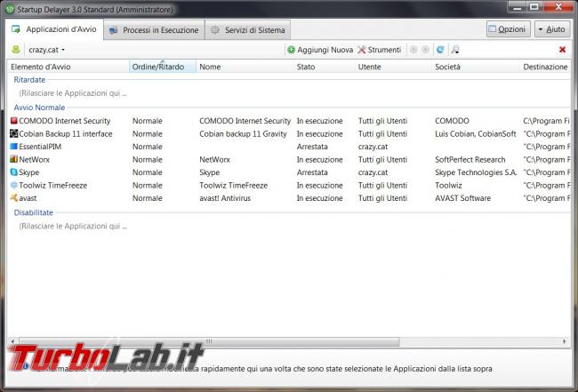Click avast! Antivirus name cell
Viewport: 578px width, 392px height.
[x=225, y=198]
